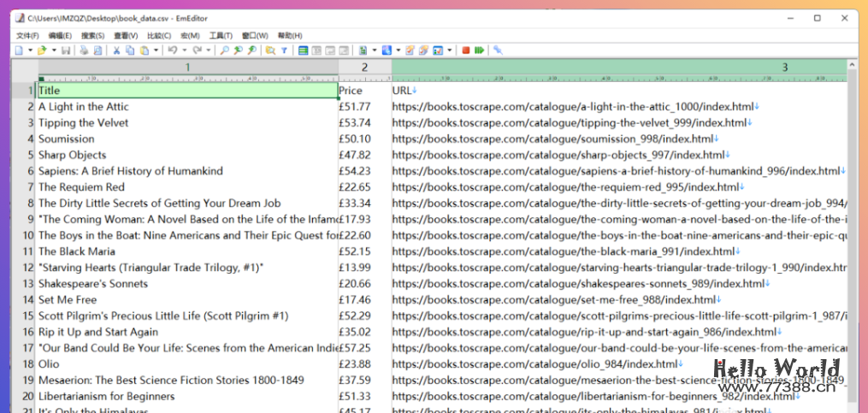Click the Cut scissors icon
Screen dimensions: 868x413
point(117,50)
